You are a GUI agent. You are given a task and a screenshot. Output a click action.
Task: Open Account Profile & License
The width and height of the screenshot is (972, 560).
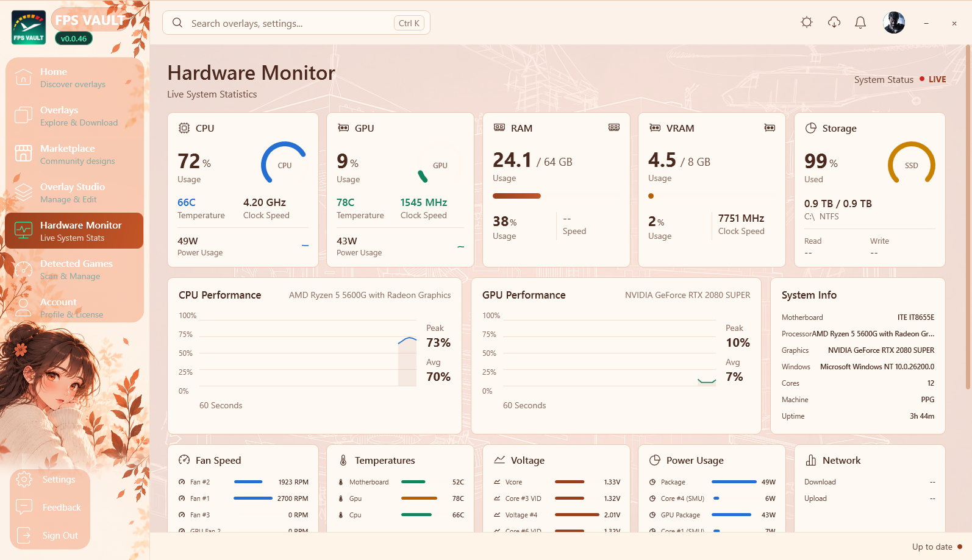(74, 308)
